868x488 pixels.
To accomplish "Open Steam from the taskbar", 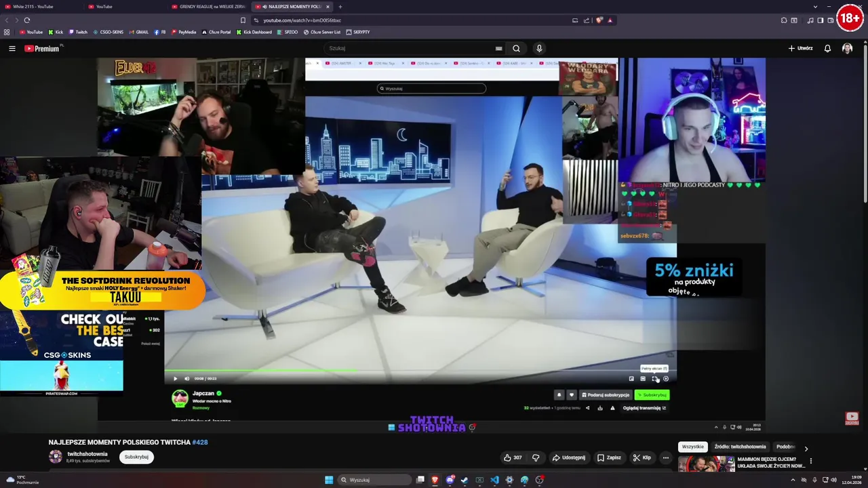I will [x=465, y=480].
